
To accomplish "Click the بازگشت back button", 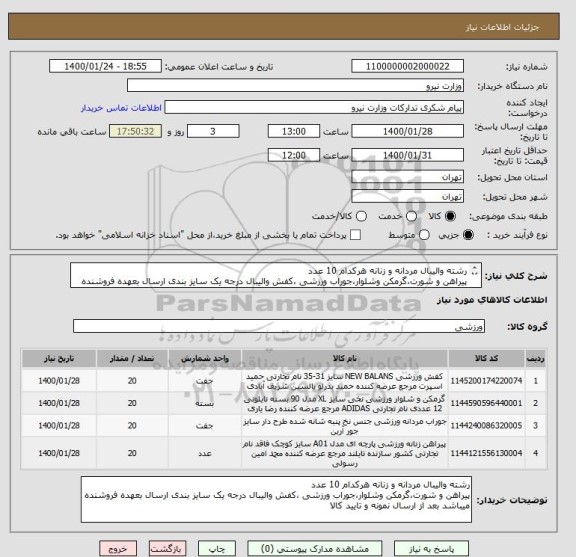I will [x=168, y=549].
